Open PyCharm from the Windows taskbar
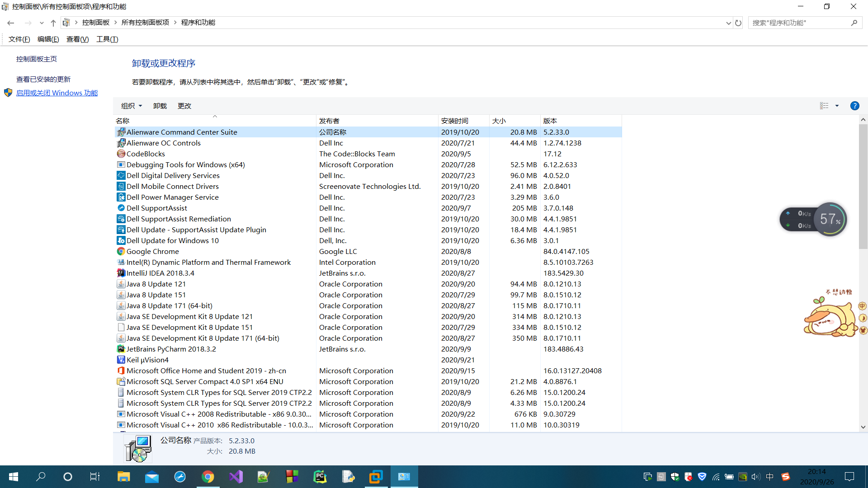868x488 pixels. point(320,477)
